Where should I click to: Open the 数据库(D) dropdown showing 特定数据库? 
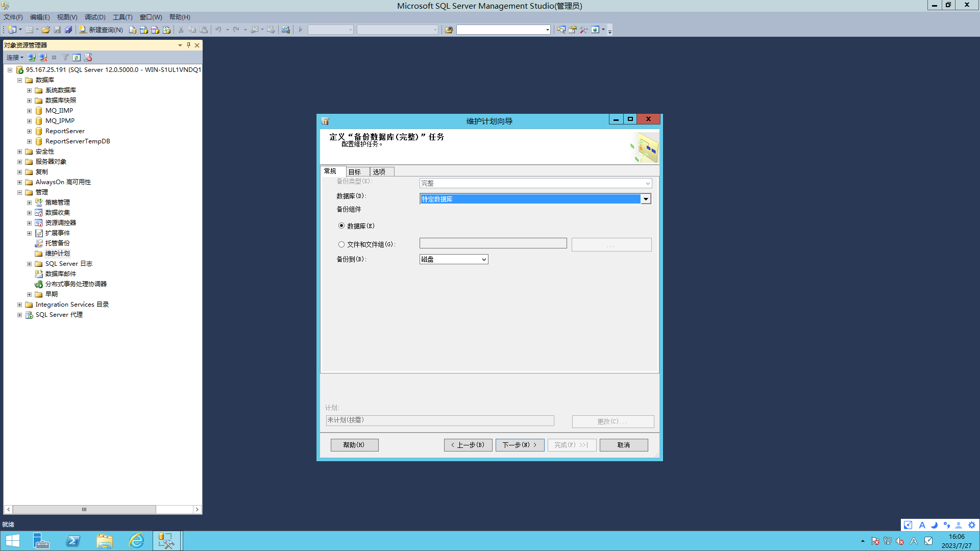pyautogui.click(x=646, y=199)
